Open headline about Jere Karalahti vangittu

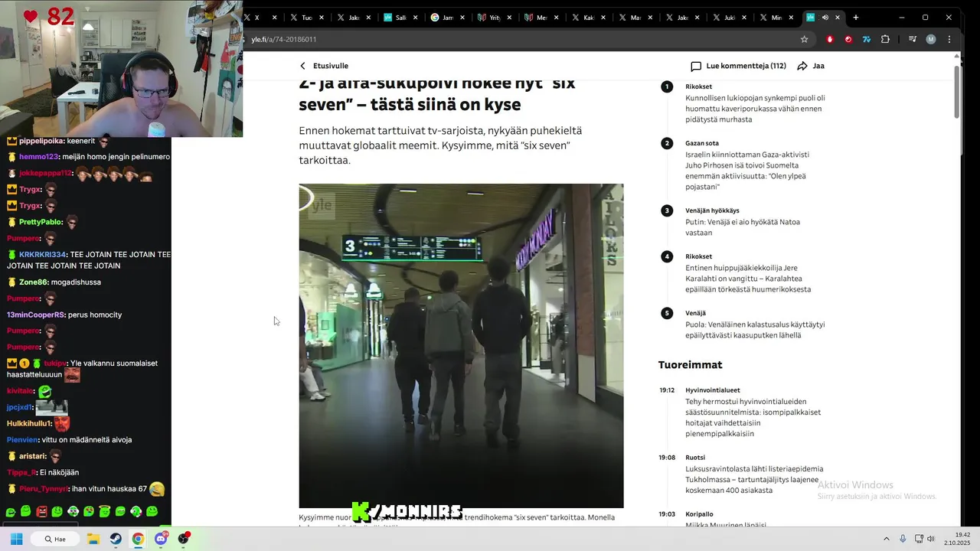point(748,279)
